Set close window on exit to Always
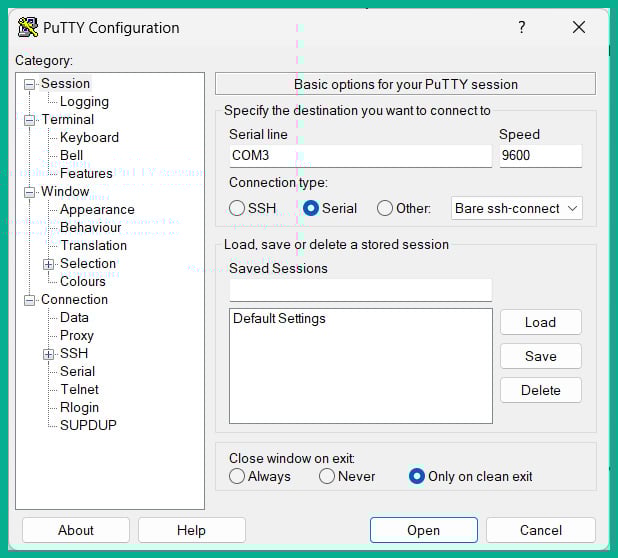The width and height of the screenshot is (618, 558). pyautogui.click(x=237, y=476)
